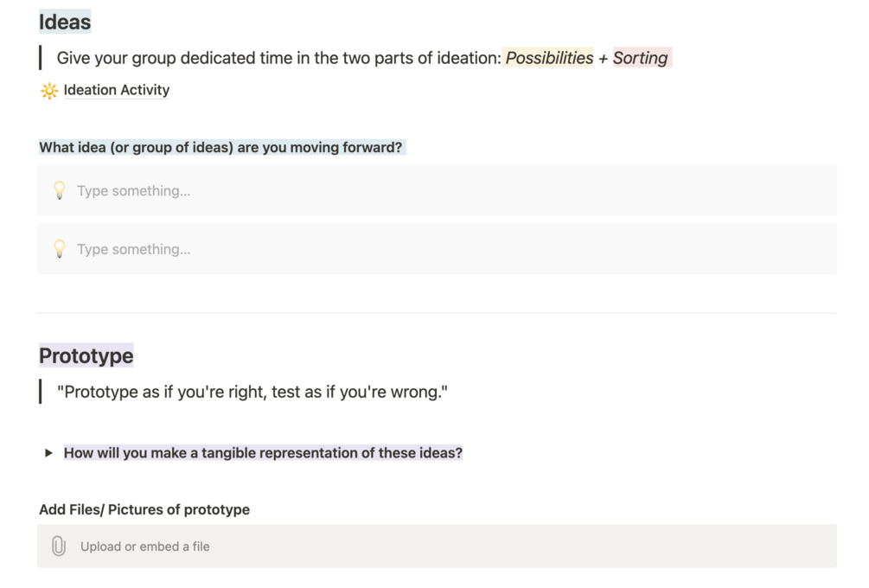Screen dimensions: 869x588
Task: Click the paperclip icon in the upload block
Action: [59, 546]
